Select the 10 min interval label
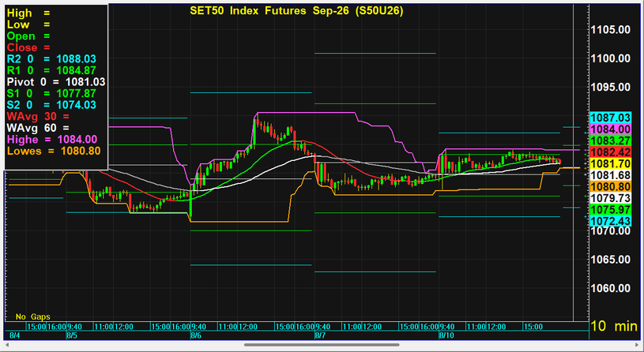 pos(615,326)
